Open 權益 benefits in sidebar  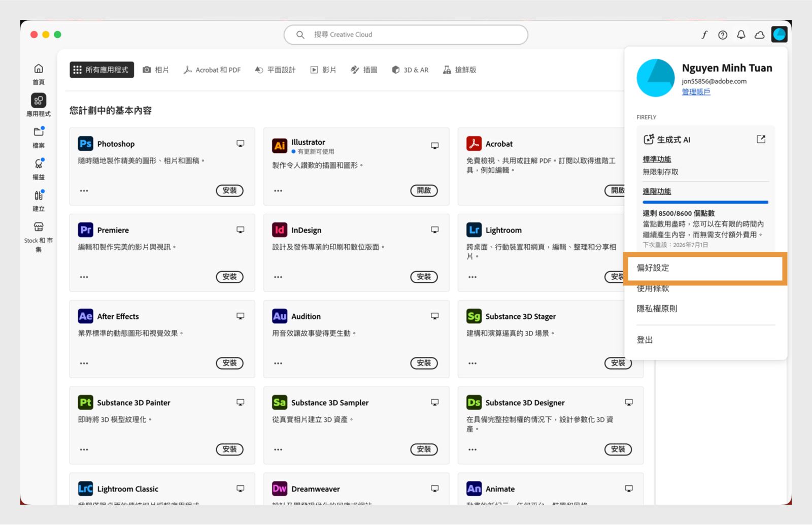(39, 169)
